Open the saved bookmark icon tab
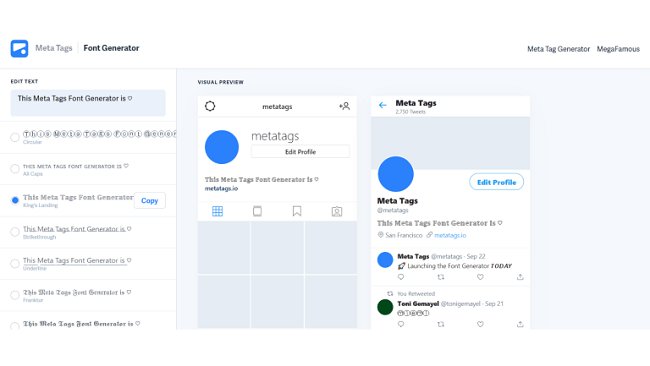 (297, 211)
